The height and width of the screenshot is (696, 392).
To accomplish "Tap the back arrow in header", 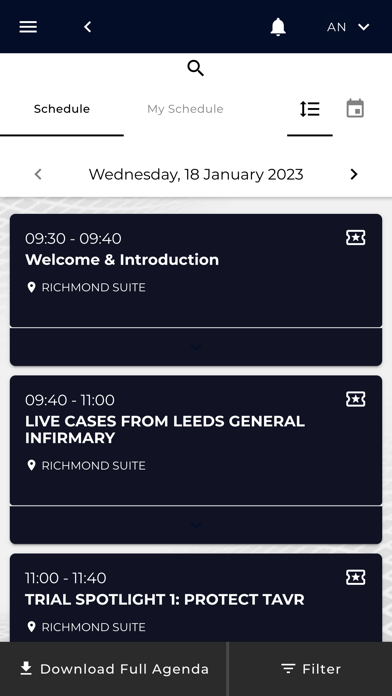I will (87, 27).
